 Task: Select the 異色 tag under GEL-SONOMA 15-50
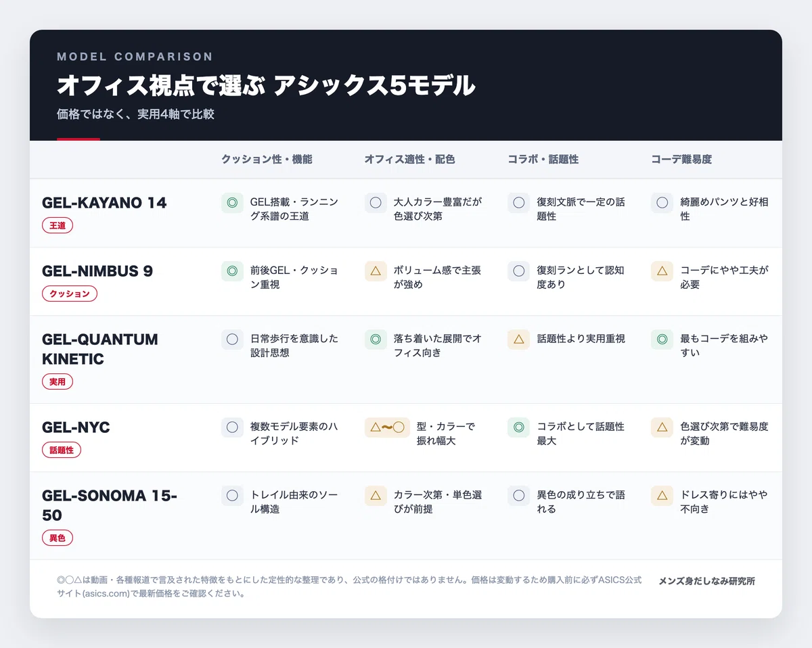click(x=58, y=538)
